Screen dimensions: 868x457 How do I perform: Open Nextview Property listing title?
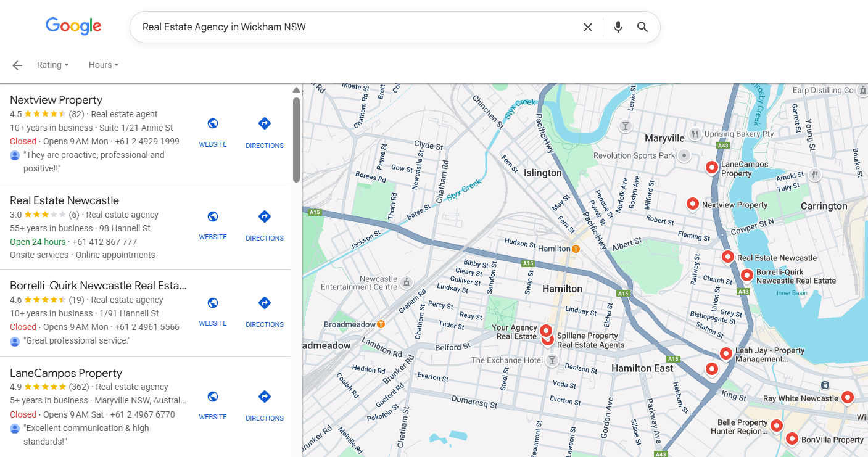point(56,100)
